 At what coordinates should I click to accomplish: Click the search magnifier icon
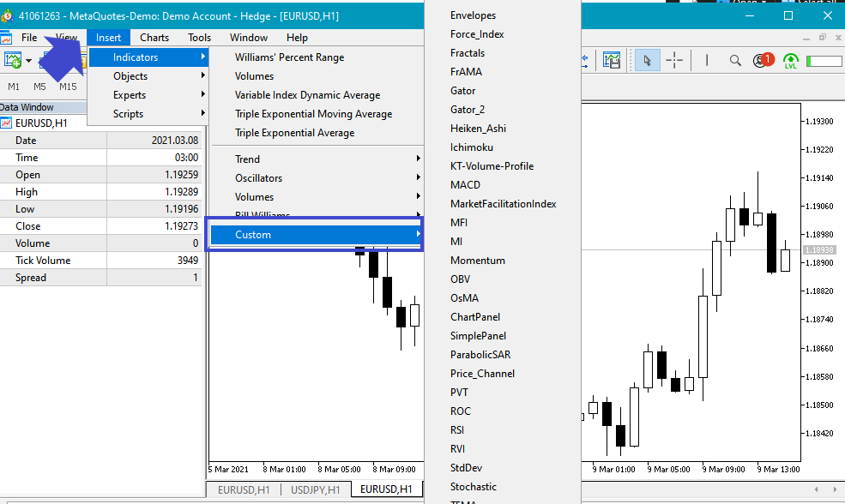(x=735, y=60)
